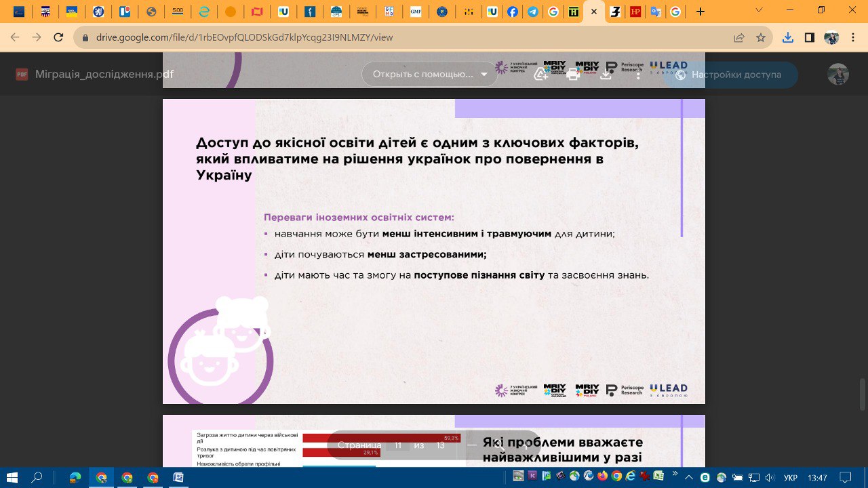Click "Настройки доступа" share button
The image size is (868, 488).
pos(730,75)
